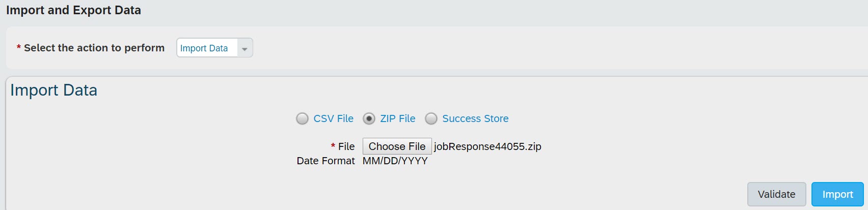Image resolution: width=868 pixels, height=210 pixels.
Task: Click the red asterisk beside Select the action
Action: point(19,48)
